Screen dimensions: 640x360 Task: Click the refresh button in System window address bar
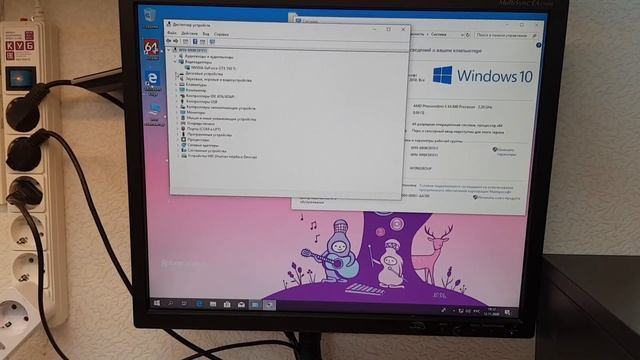click(468, 35)
